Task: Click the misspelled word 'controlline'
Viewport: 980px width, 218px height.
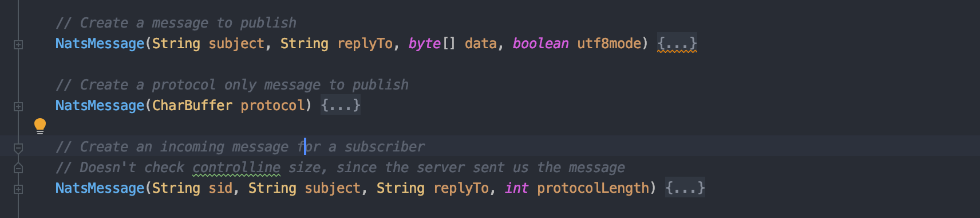Action: click(236, 168)
